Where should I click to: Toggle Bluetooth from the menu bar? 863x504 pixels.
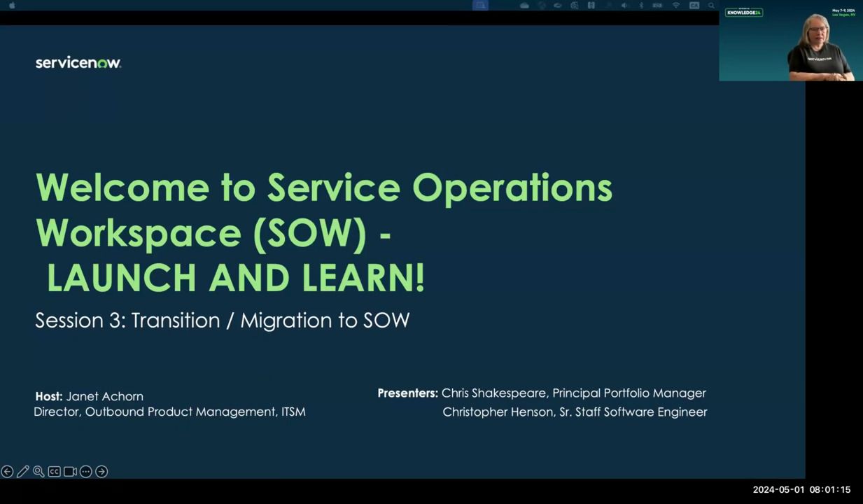641,5
